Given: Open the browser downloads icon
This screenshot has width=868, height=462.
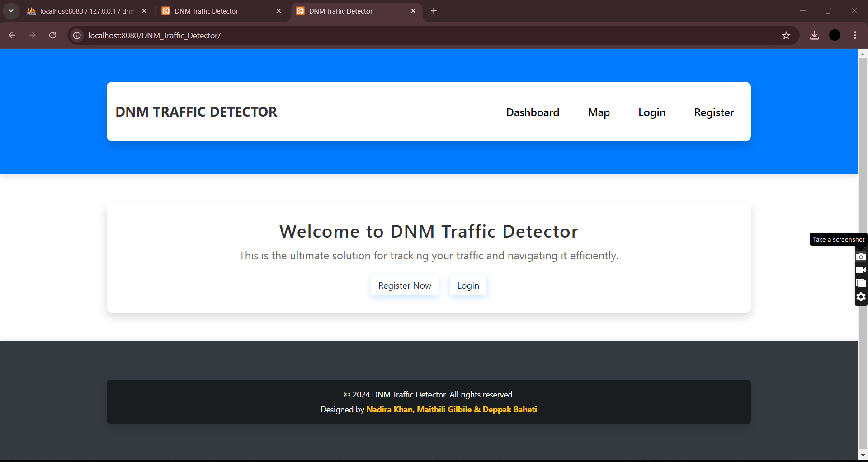Looking at the screenshot, I should coord(814,35).
